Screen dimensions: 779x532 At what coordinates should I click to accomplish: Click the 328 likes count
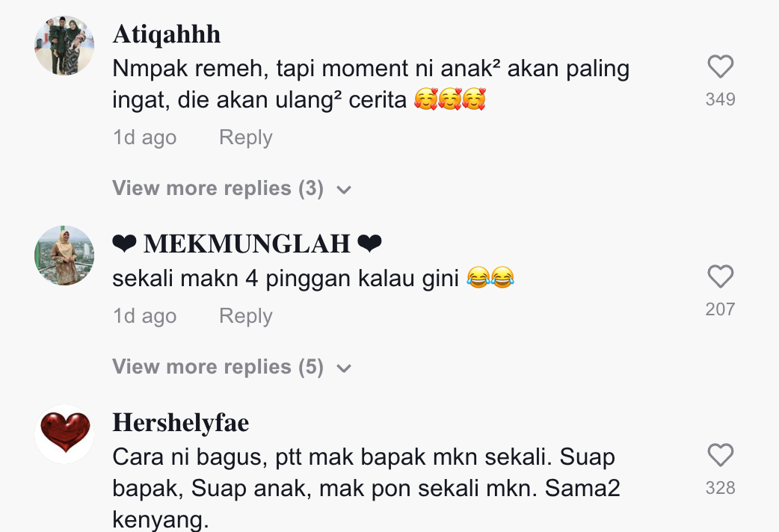click(721, 488)
